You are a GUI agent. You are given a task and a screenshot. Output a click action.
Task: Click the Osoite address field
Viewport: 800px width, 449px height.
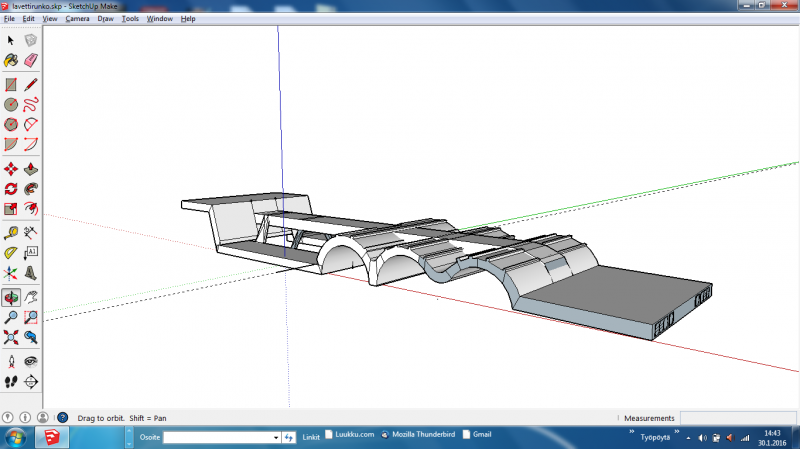pos(218,437)
